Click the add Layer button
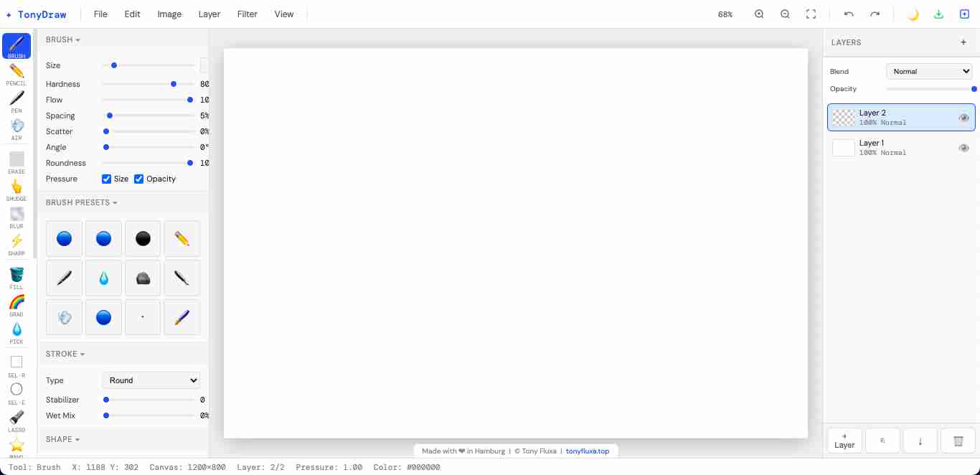Image resolution: width=980 pixels, height=475 pixels. pos(844,441)
